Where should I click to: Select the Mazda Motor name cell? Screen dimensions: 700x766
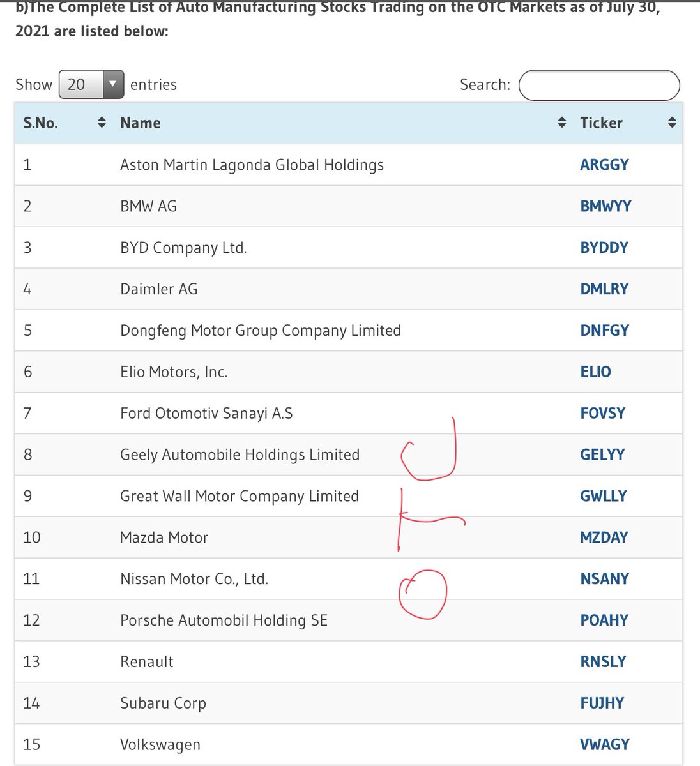[164, 537]
